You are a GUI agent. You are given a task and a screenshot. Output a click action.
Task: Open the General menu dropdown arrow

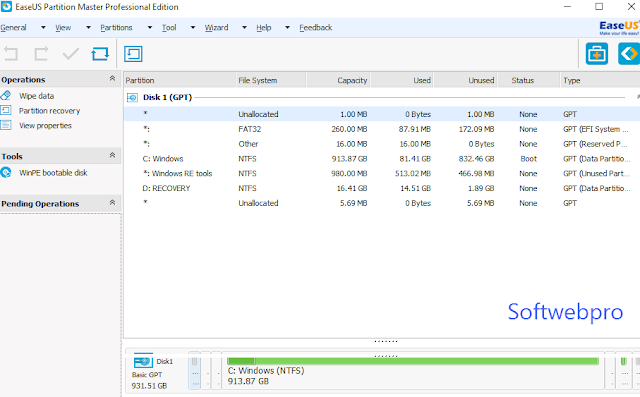pyautogui.click(x=43, y=28)
